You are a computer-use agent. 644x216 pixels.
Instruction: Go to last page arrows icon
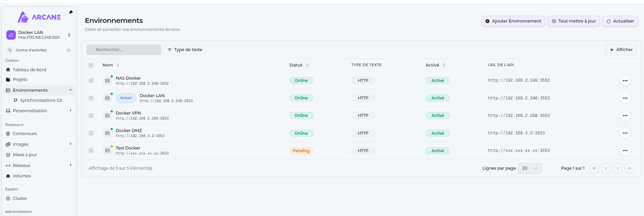click(x=630, y=168)
